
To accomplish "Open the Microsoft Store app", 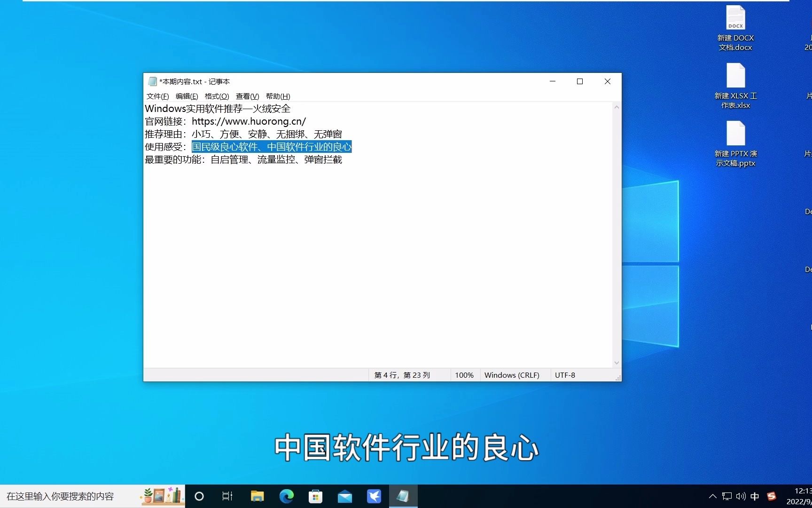I will tap(315, 496).
